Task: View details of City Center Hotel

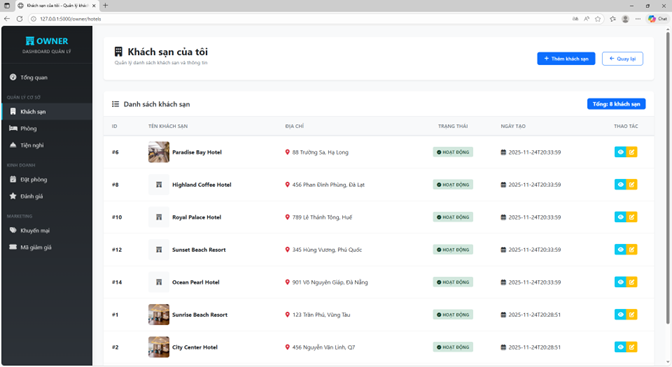Action: tap(620, 347)
